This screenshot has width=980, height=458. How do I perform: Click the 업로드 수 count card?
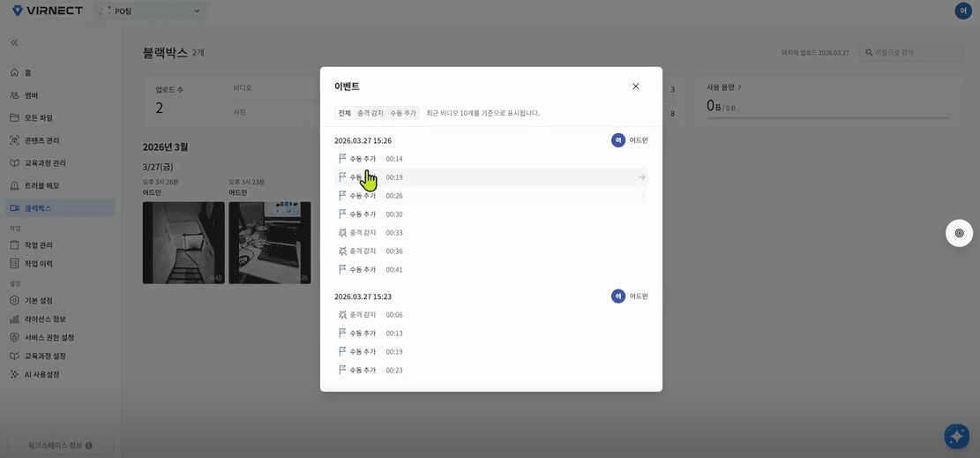(x=169, y=100)
